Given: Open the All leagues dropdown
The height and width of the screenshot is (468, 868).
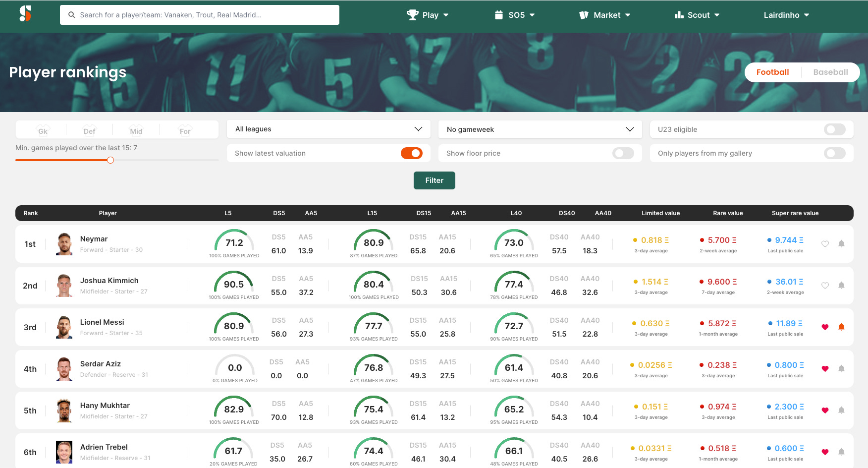Looking at the screenshot, I should (329, 129).
